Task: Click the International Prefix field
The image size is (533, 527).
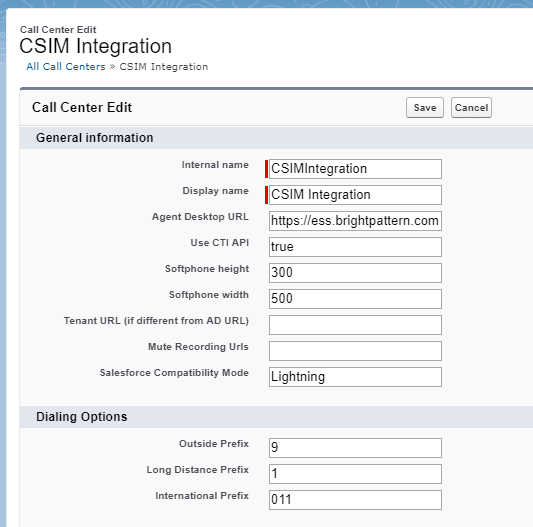Action: pyautogui.click(x=355, y=500)
